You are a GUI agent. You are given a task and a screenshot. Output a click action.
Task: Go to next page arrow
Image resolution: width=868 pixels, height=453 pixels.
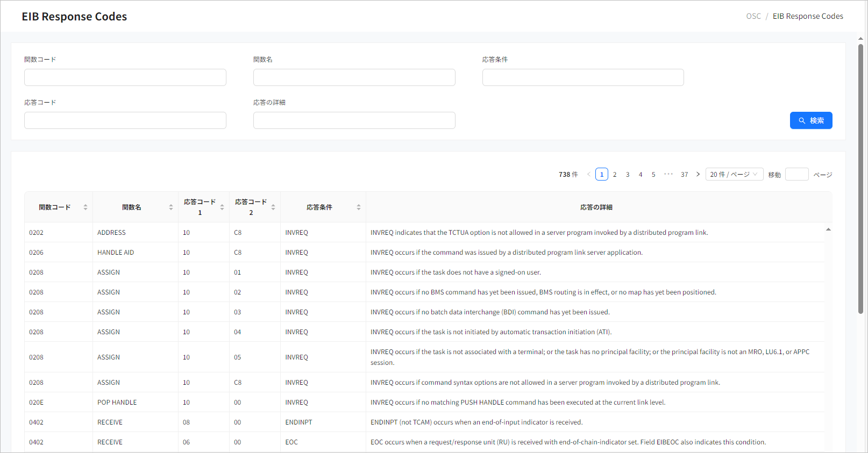coord(698,174)
